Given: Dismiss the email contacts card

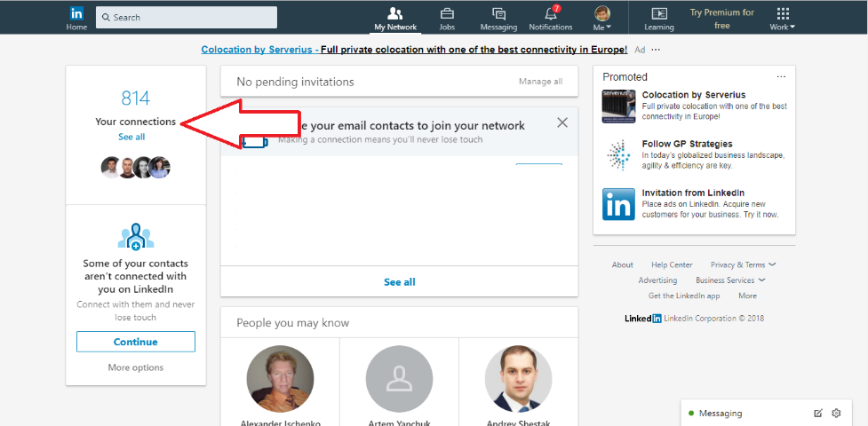Looking at the screenshot, I should [562, 122].
